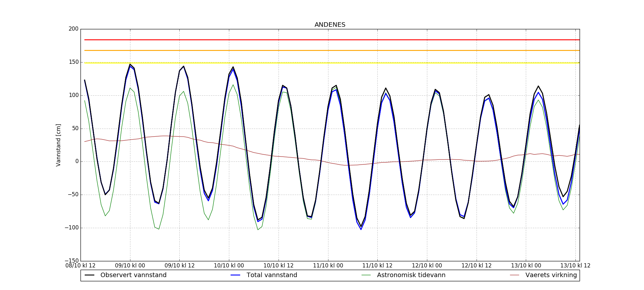Click the ANDENES chart title

[x=330, y=25]
